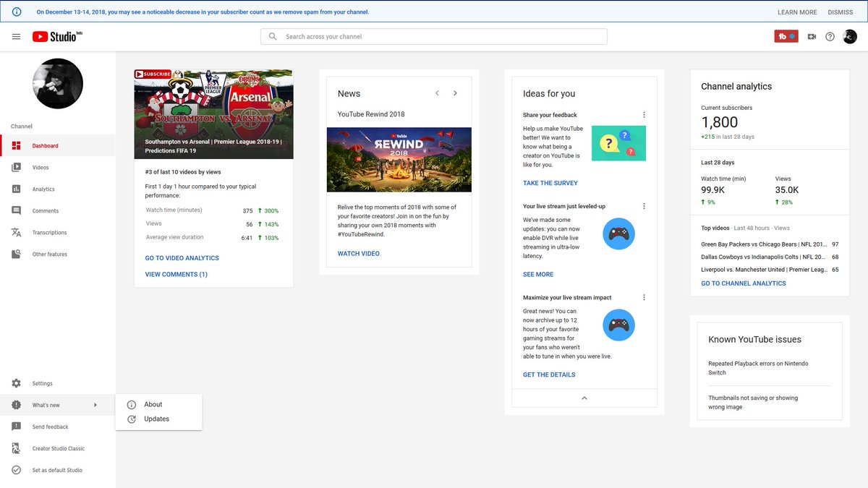Viewport: 868px width, 488px height.
Task: Click TAKE THE SURVEY link
Action: (550, 184)
